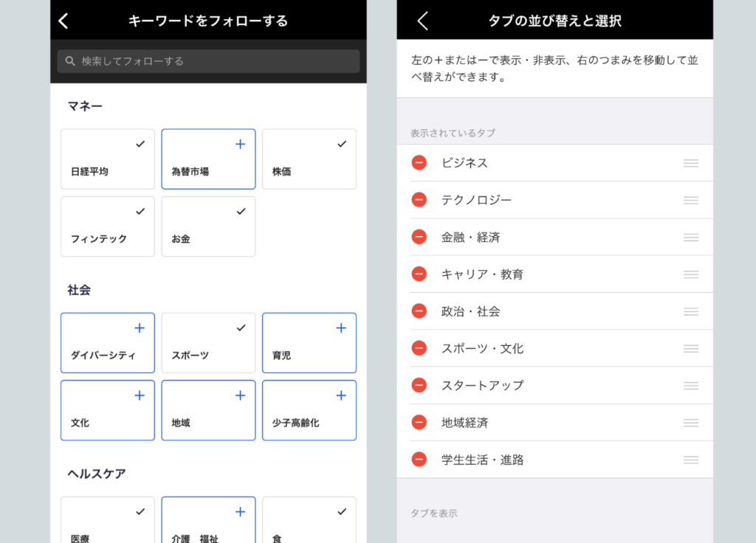Toggle the フィンテック keyword checkmark
The height and width of the screenshot is (543, 756).
coord(140,212)
